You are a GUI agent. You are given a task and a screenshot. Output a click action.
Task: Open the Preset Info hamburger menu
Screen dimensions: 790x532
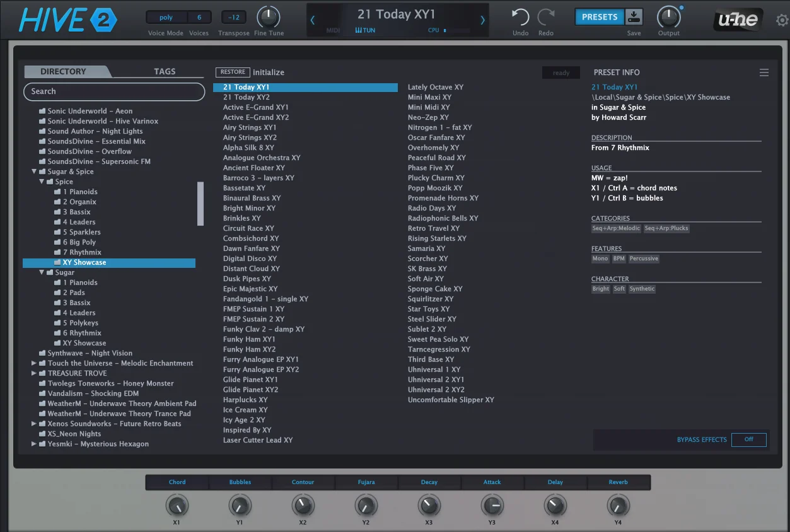point(764,72)
